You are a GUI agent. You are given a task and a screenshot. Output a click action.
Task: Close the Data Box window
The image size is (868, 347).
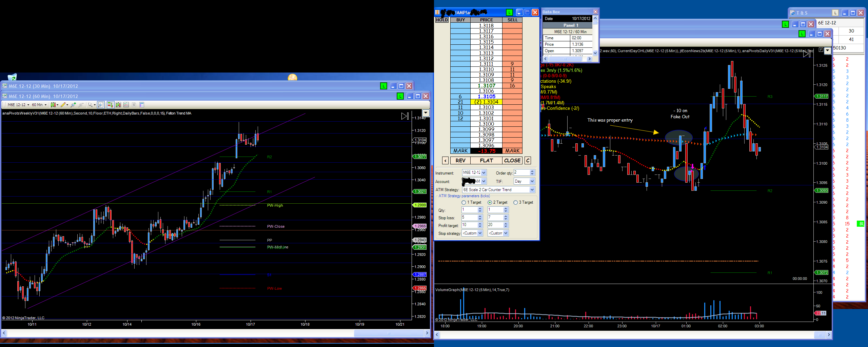tap(595, 12)
